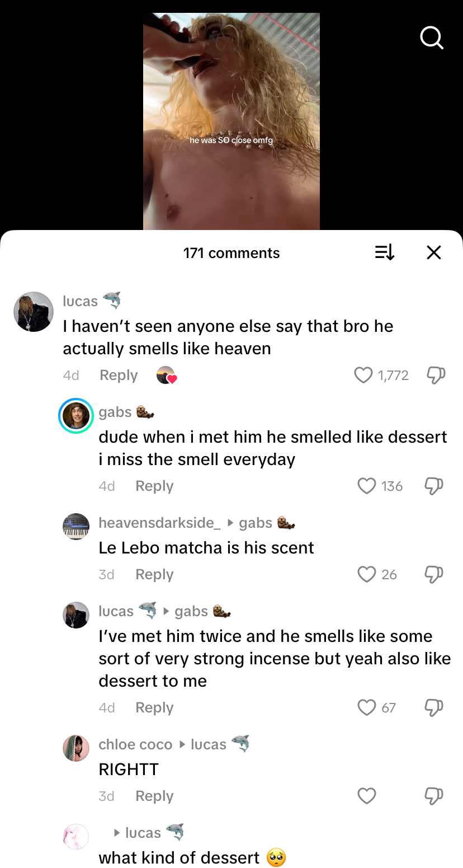The image size is (463, 868).
Task: Dislike the Le Lebo matcha comment
Action: point(434,574)
